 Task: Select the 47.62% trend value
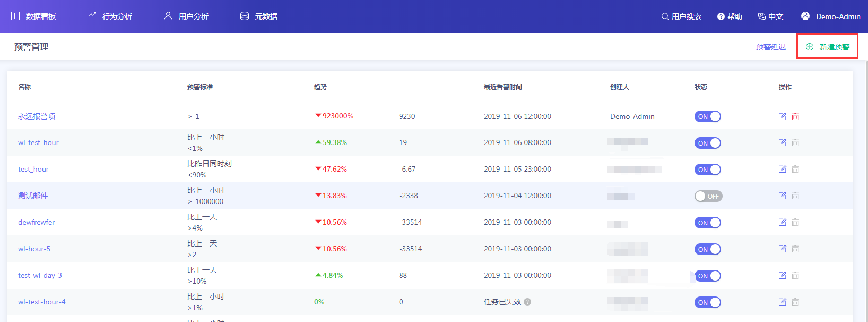[335, 169]
